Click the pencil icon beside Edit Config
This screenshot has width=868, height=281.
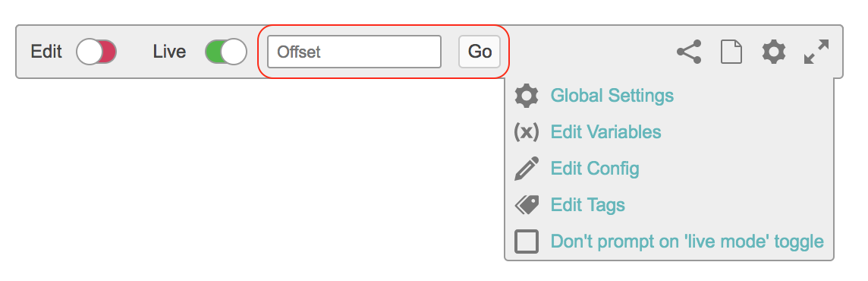click(527, 169)
